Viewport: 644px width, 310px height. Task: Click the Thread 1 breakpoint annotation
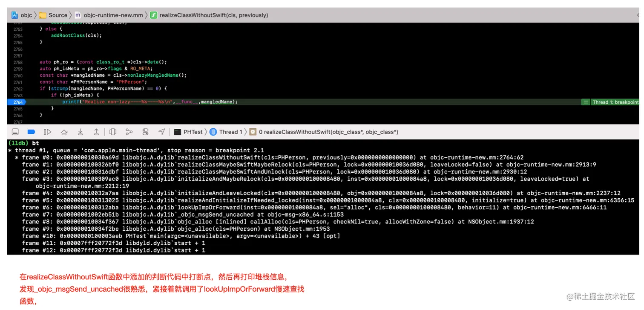610,102
